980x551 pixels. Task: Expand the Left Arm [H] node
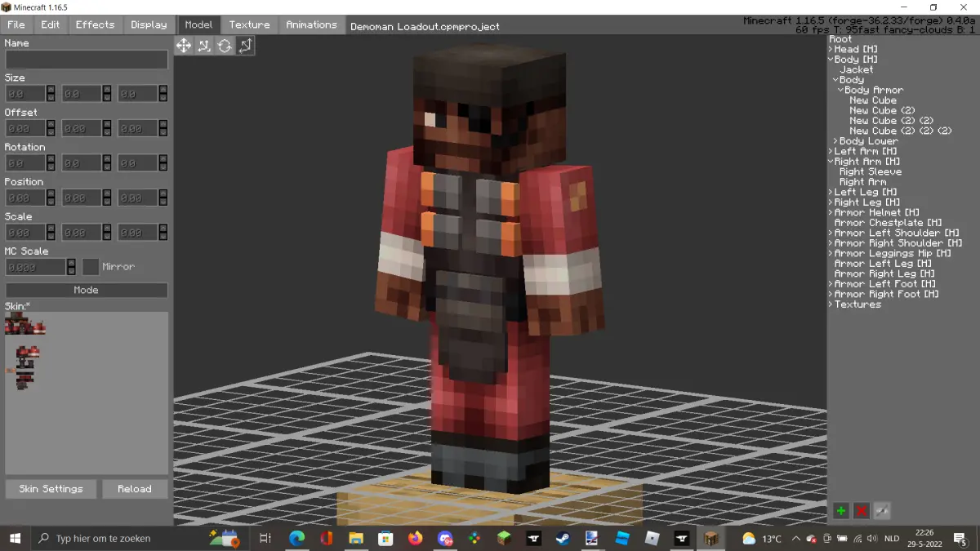831,151
